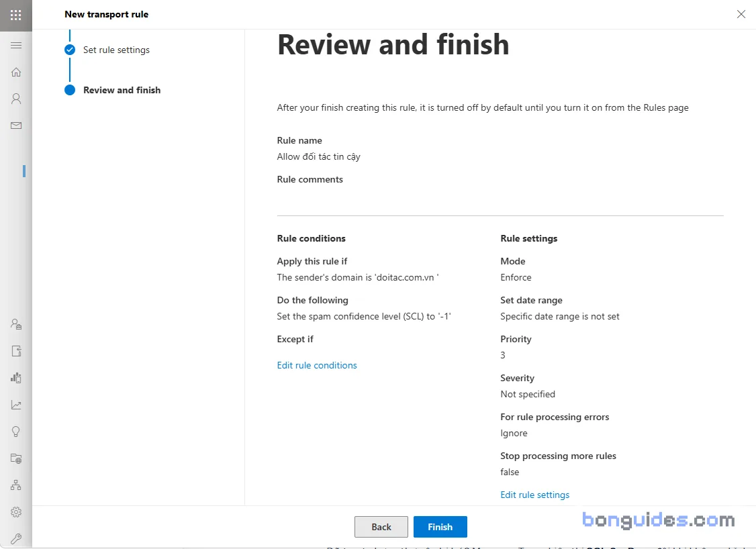Click the rule name 'Allow đối tác tin cậy'

tap(318, 156)
